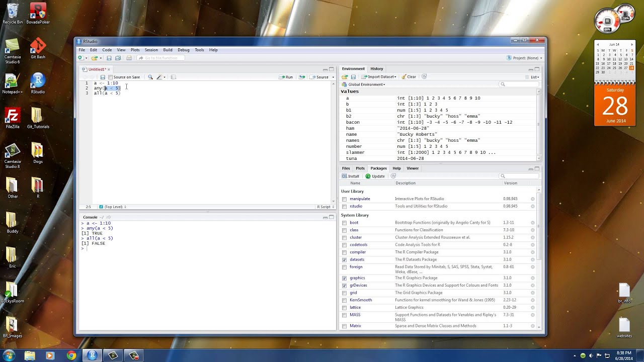Switch to the History tab

tap(377, 69)
